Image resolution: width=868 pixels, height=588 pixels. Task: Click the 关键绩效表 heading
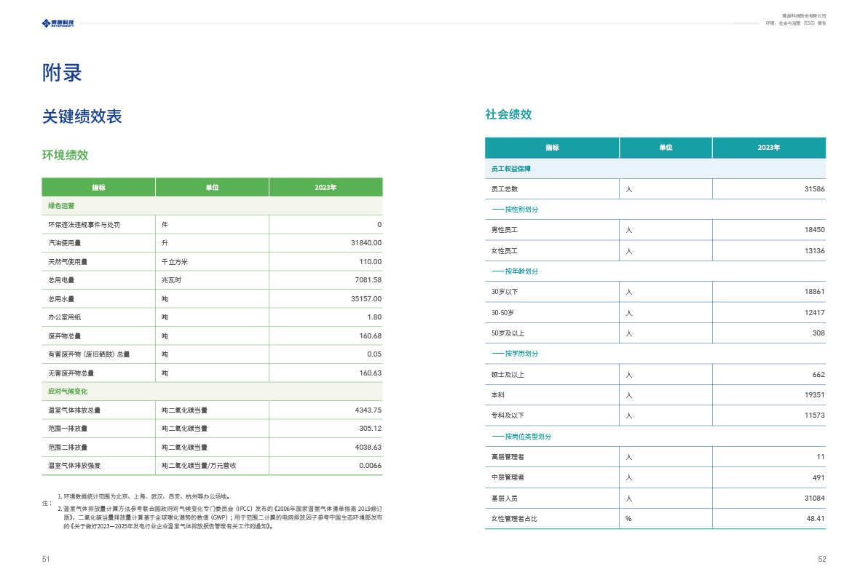click(x=82, y=116)
